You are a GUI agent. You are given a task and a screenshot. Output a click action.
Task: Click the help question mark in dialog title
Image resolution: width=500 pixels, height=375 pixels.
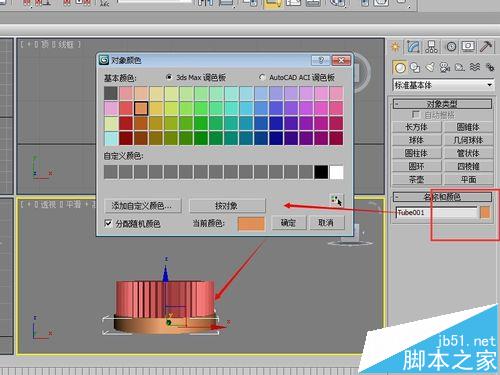[321, 60]
